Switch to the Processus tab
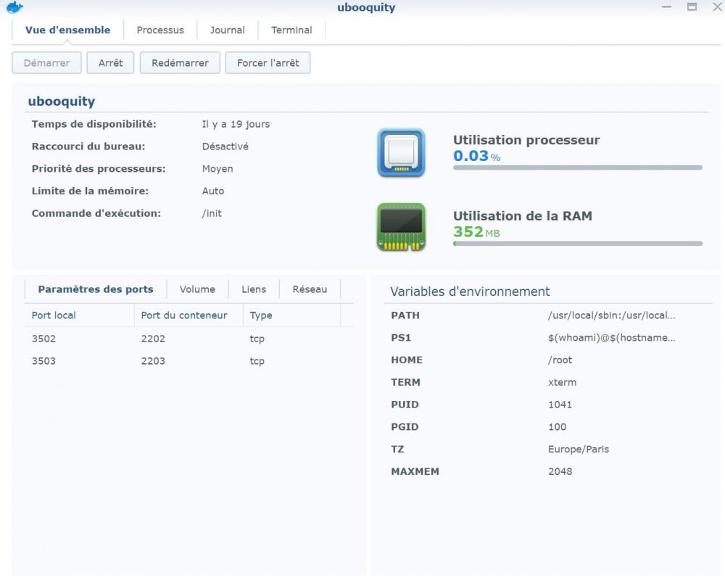This screenshot has height=588, width=725. 160,30
